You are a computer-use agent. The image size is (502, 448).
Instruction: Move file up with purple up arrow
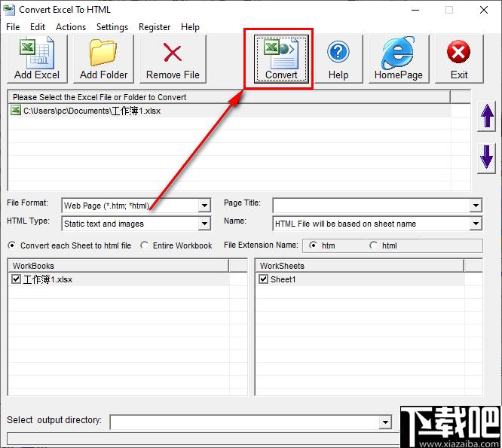coord(487,116)
